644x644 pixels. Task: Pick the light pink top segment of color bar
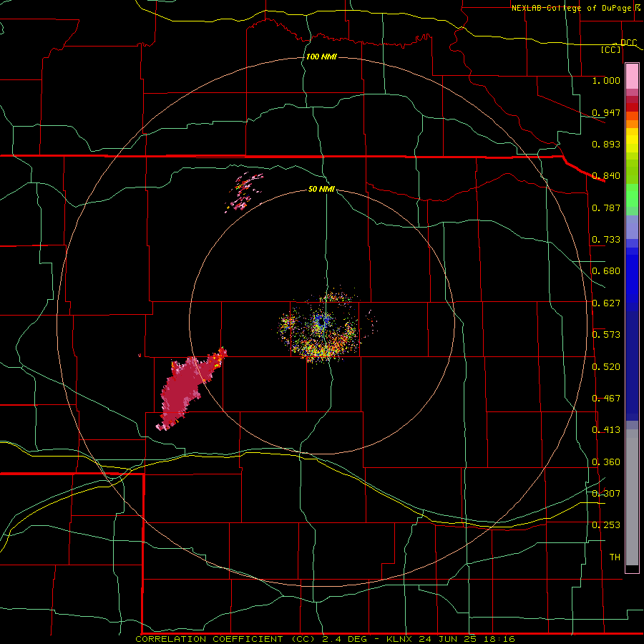click(x=632, y=77)
